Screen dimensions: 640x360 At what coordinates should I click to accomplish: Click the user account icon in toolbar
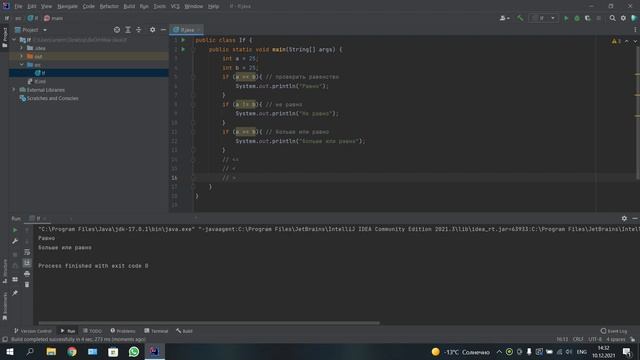[504, 18]
